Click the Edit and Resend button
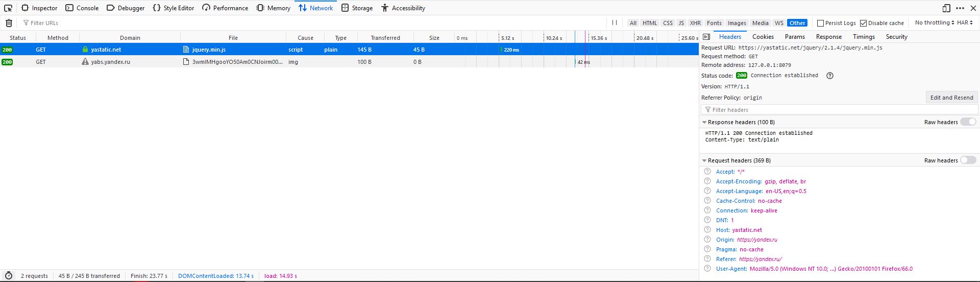Viewport: 980px width, 282px height. (951, 98)
